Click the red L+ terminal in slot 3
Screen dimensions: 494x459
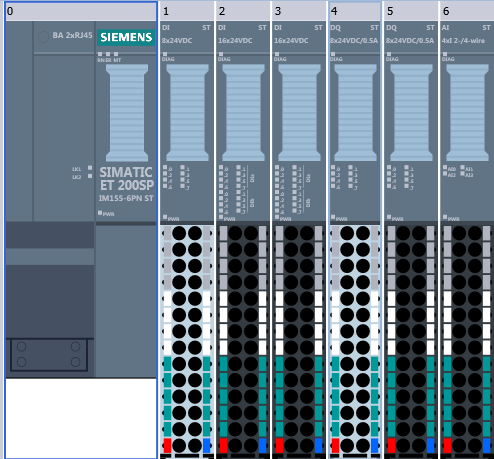click(x=279, y=445)
